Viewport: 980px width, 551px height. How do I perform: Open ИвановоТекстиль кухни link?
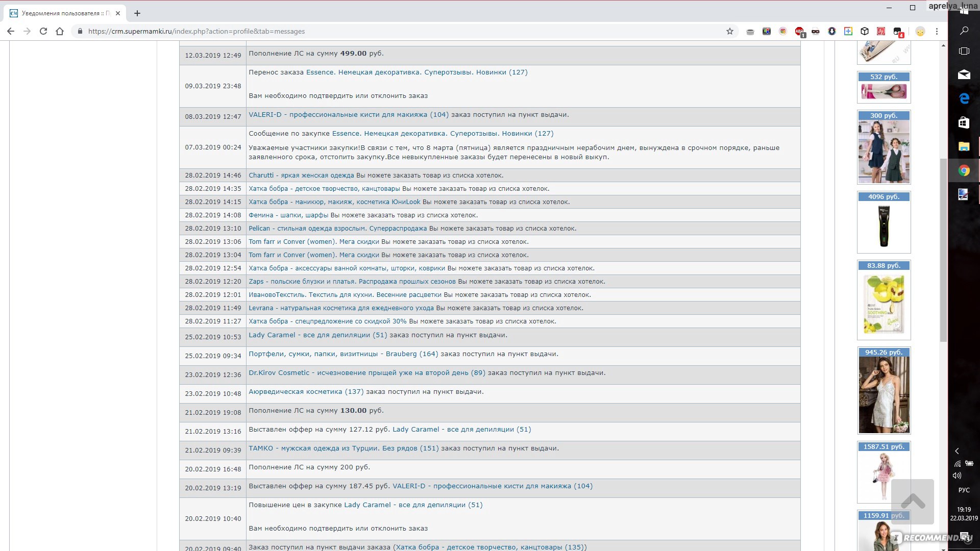pos(345,295)
